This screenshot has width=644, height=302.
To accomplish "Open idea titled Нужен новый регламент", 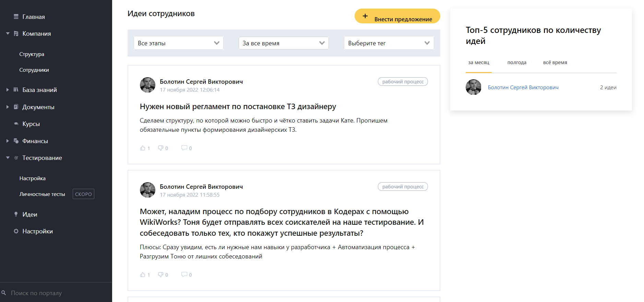I will (238, 107).
